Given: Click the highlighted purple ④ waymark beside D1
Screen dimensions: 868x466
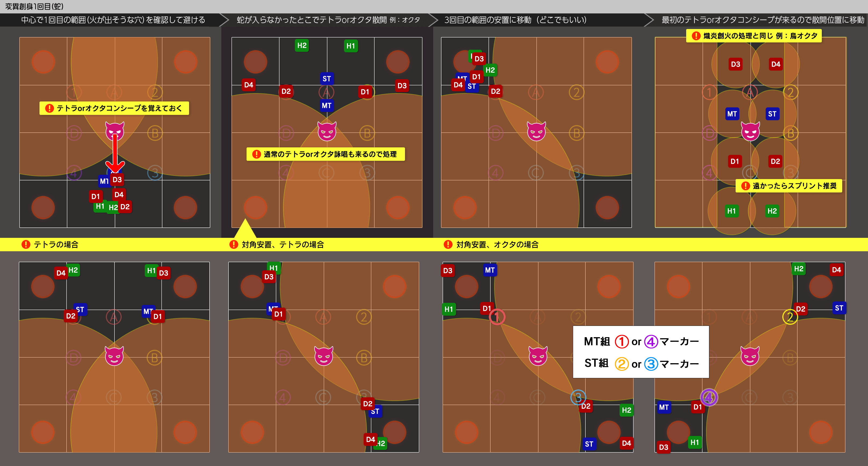Looking at the screenshot, I should (x=709, y=397).
